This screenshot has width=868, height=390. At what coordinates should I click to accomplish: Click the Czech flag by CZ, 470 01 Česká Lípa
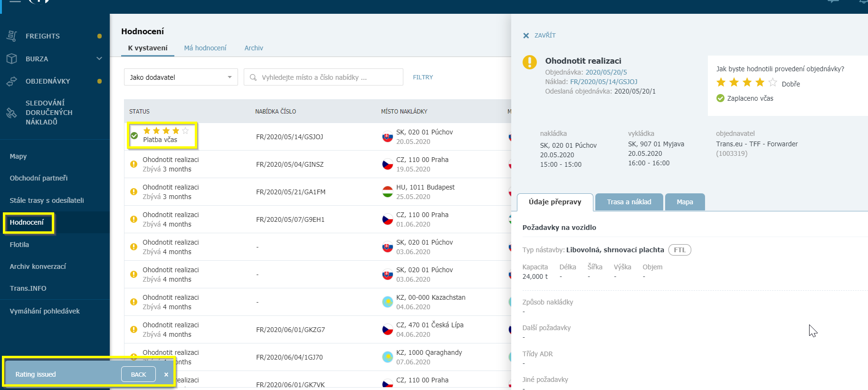388,330
